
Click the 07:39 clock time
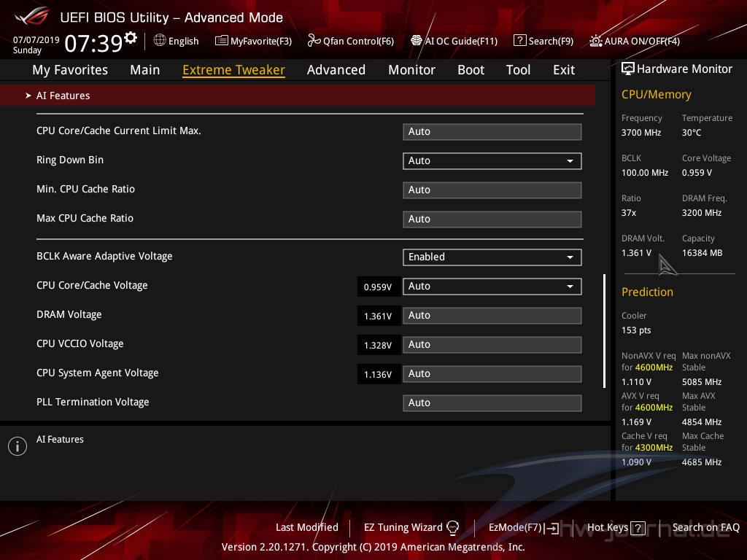pyautogui.click(x=94, y=43)
